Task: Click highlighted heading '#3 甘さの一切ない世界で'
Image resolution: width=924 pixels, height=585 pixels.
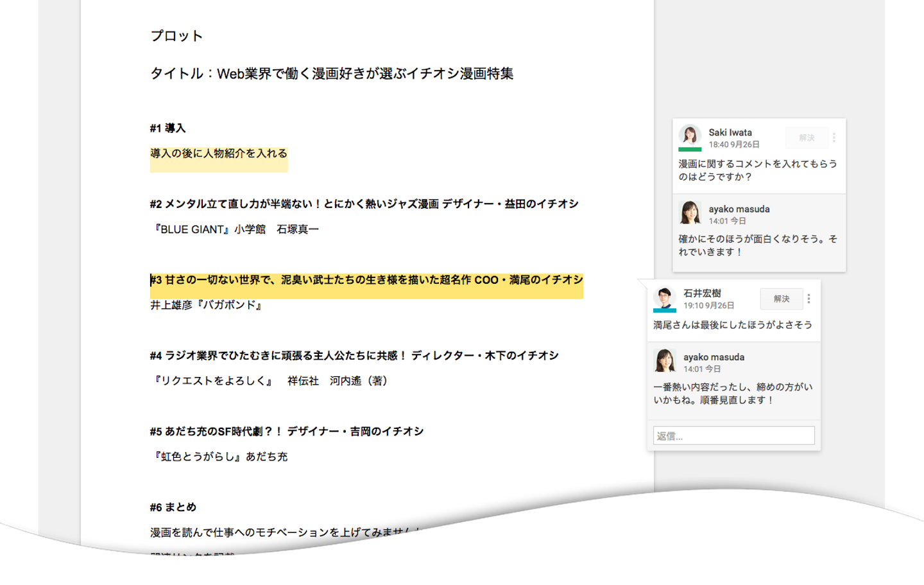Action: [366, 280]
